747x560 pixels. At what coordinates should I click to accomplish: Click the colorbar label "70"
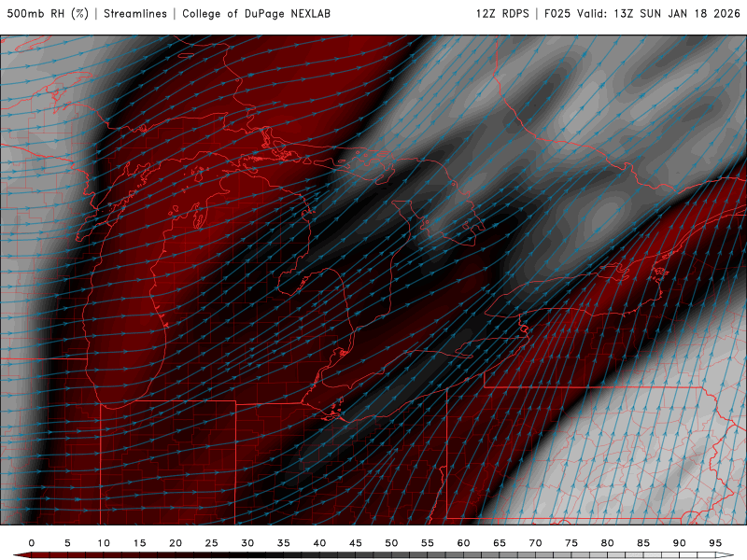(x=535, y=543)
